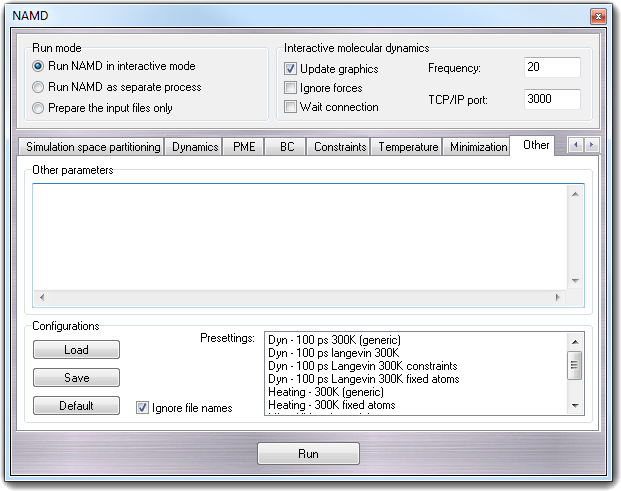This screenshot has width=621, height=491.
Task: Click the TCP/IP port input field
Action: 552,99
